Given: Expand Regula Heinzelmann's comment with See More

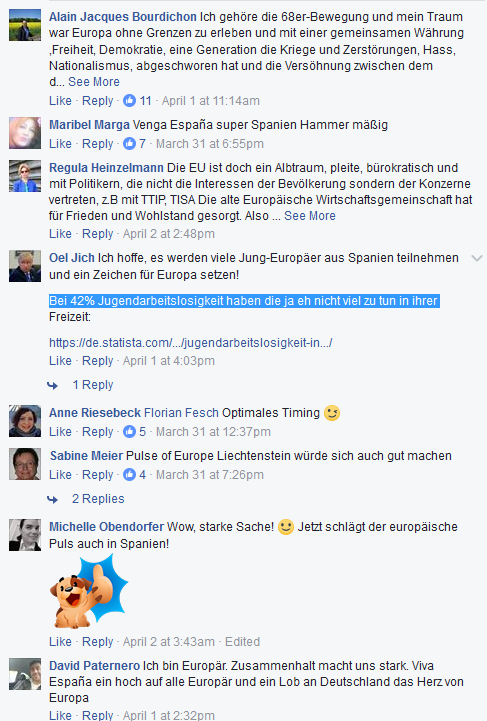Looking at the screenshot, I should (x=310, y=216).
